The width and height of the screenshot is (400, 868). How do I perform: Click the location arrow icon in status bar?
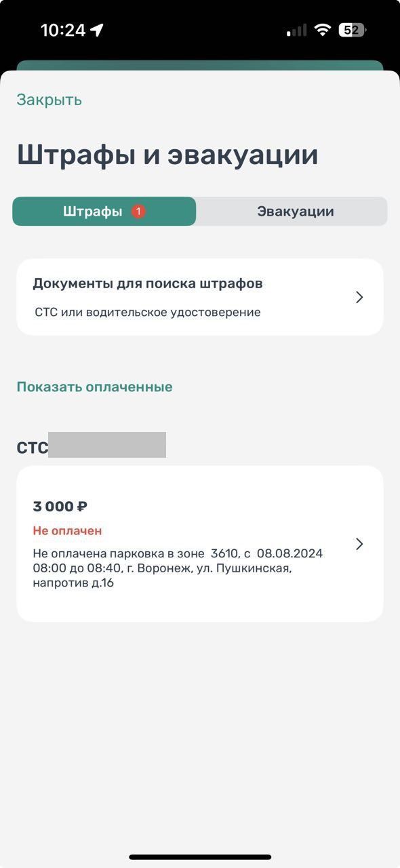97,30
